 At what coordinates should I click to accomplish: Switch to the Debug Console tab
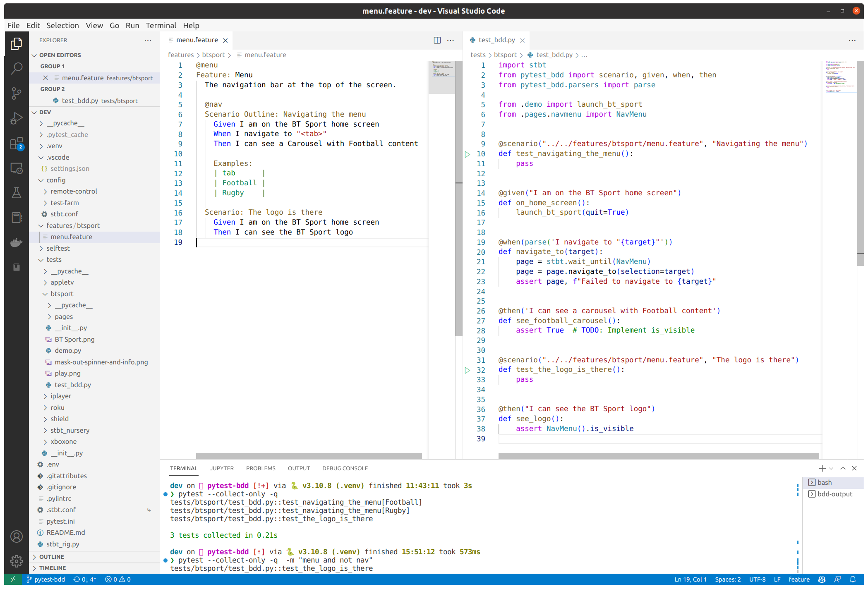pos(345,468)
